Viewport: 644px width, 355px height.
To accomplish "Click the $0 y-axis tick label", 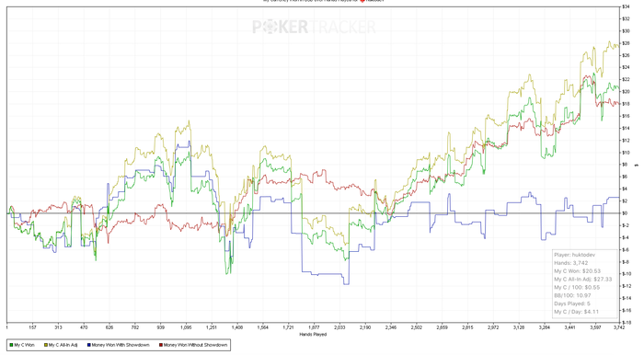I will coord(625,213).
